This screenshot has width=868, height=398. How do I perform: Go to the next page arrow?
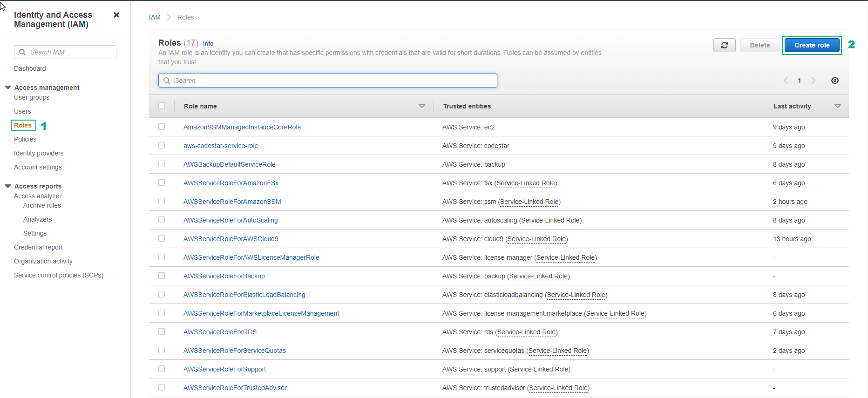pos(813,81)
